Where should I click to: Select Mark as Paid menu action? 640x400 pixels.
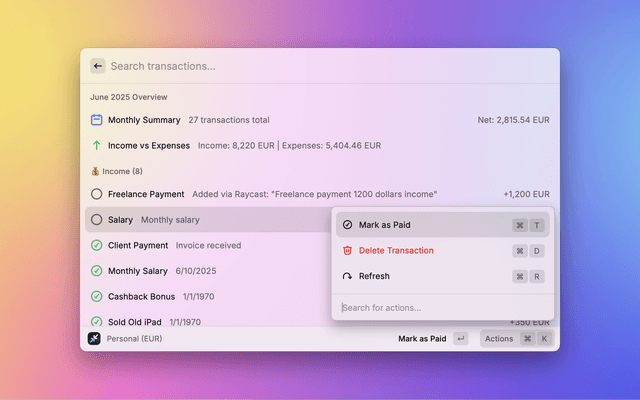coord(384,225)
